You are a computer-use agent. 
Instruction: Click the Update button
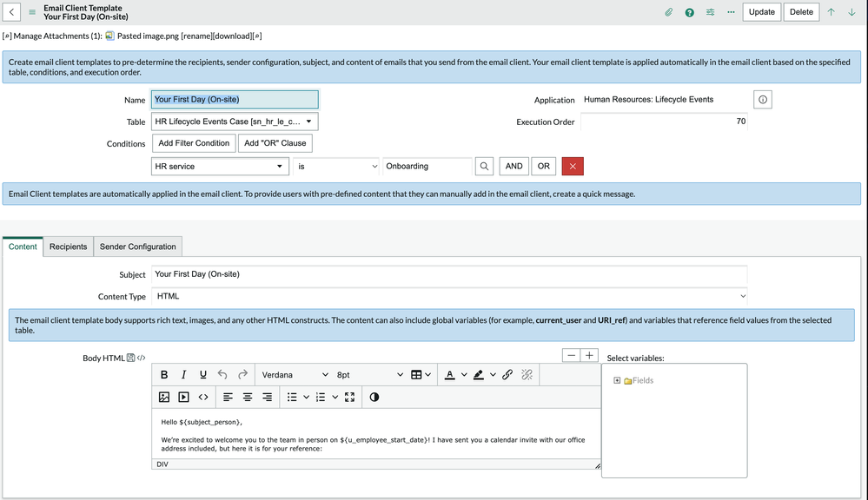point(764,11)
